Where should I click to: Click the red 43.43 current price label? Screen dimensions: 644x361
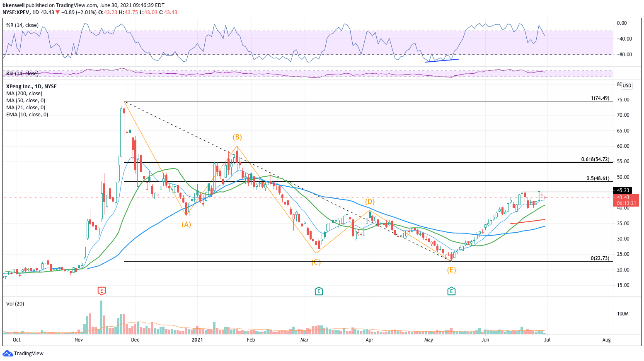coord(623,197)
